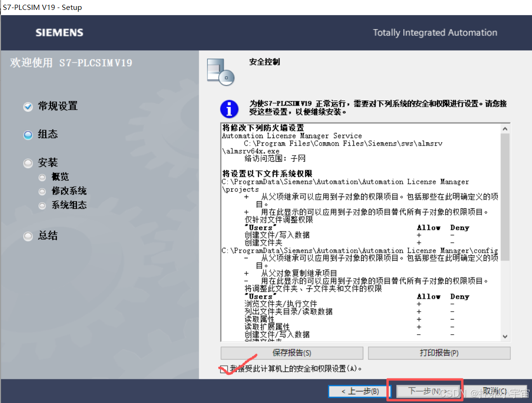This screenshot has height=403, width=532.
Task: Click the 安全控制 heading
Action: (264, 62)
